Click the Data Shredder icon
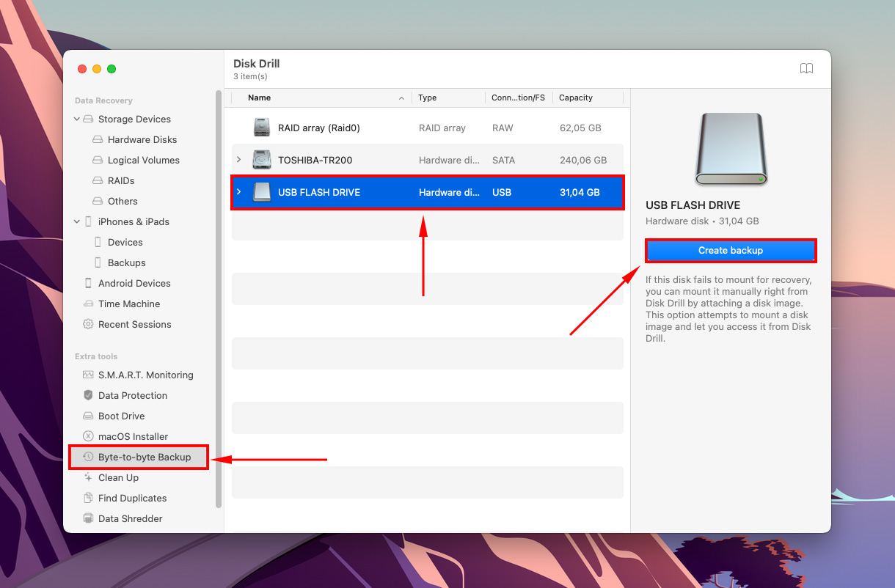The image size is (895, 588). click(x=88, y=518)
